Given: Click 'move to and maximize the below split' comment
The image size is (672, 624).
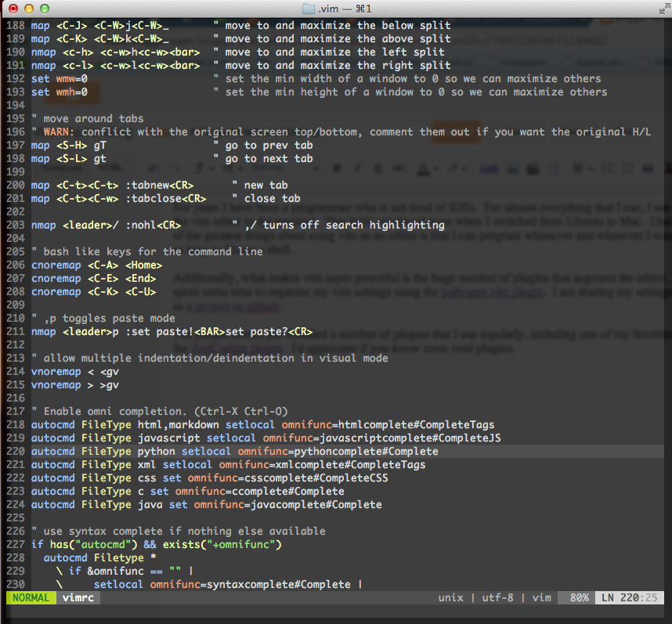Looking at the screenshot, I should coord(338,25).
